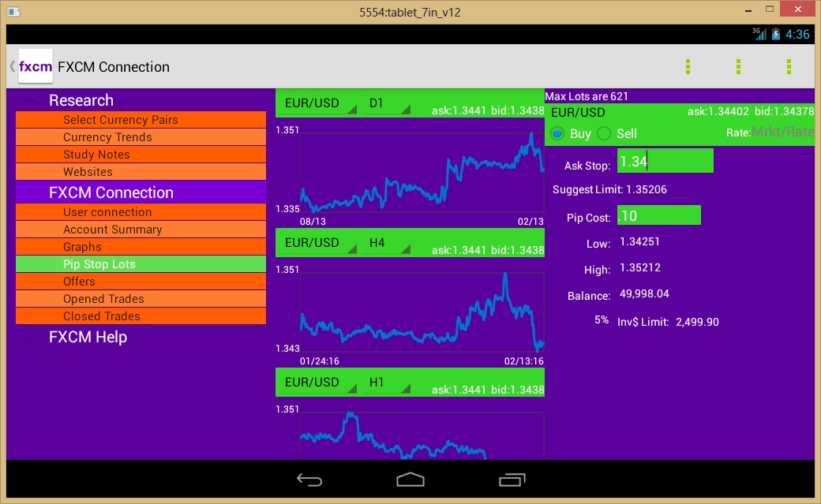This screenshot has width=821, height=504.
Task: Click the Mrkt/Rate rate field
Action: (x=783, y=132)
